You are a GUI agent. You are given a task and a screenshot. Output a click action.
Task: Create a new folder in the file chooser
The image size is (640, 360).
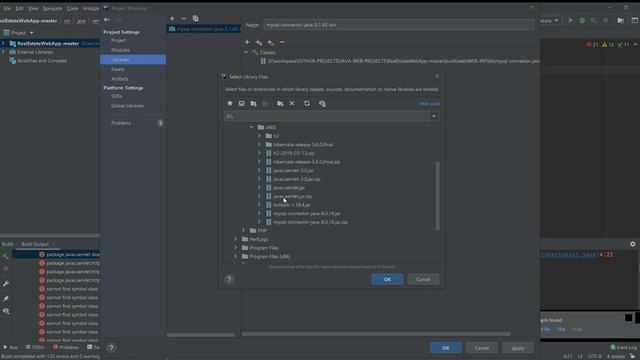[280, 104]
